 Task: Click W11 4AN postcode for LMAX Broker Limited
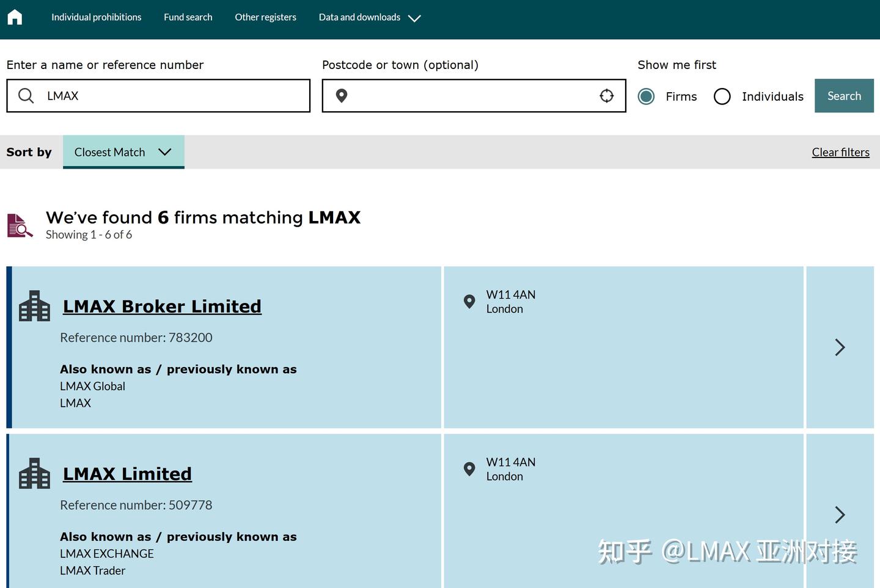pos(511,294)
